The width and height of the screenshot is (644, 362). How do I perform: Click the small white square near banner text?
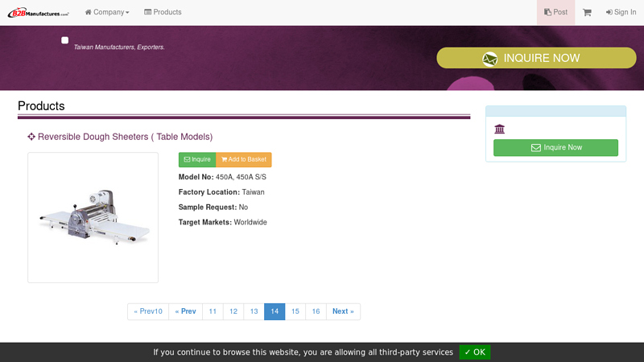point(64,40)
